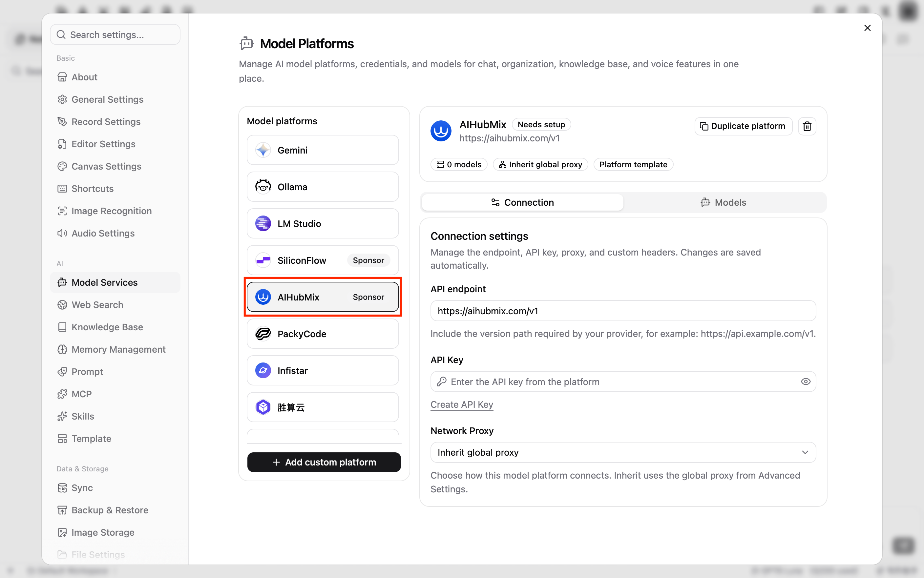Click Add custom platform button
This screenshot has width=924, height=578.
click(x=324, y=462)
